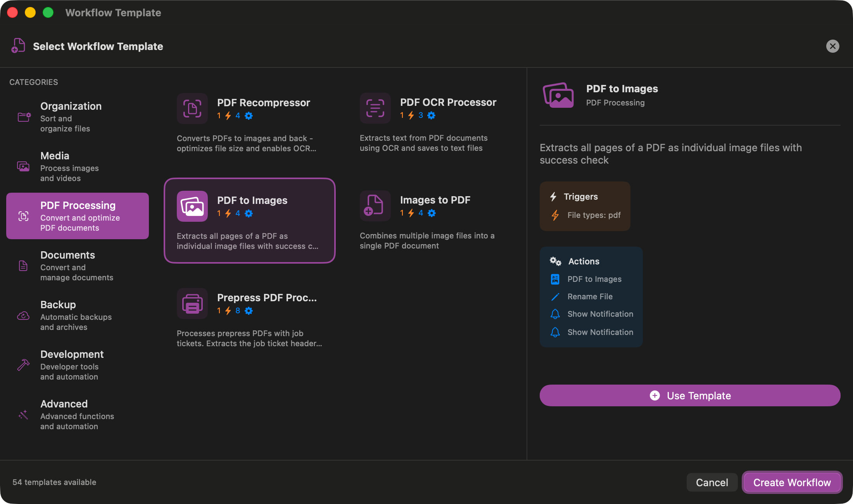
Task: Click the details panel PDF to Images icon
Action: (x=558, y=95)
